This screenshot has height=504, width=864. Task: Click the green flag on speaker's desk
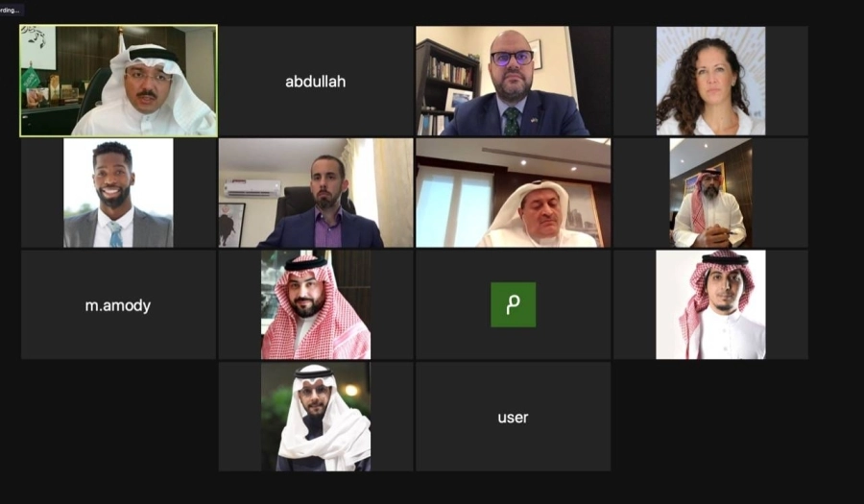coord(31,81)
